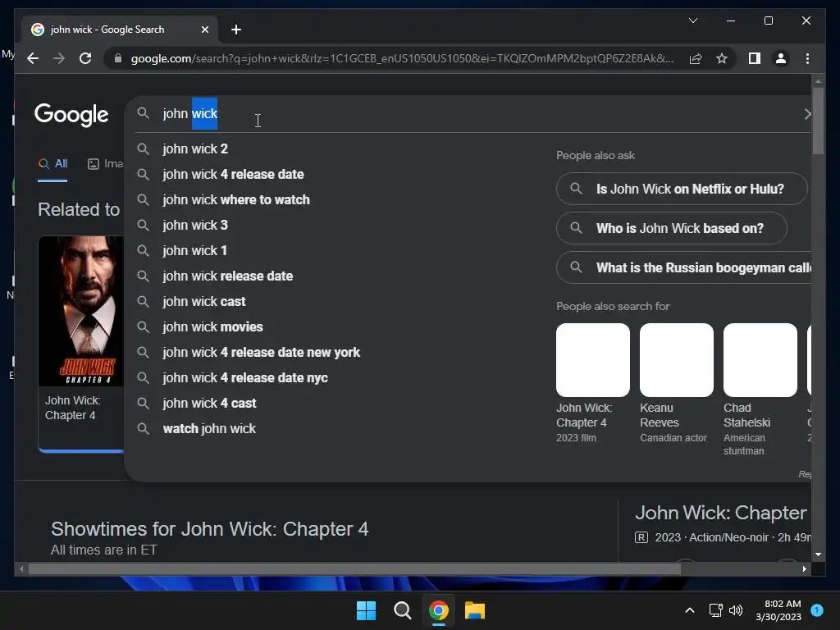Click the magnifier icon in the search box
Screen dimensions: 840x630
[x=143, y=113]
